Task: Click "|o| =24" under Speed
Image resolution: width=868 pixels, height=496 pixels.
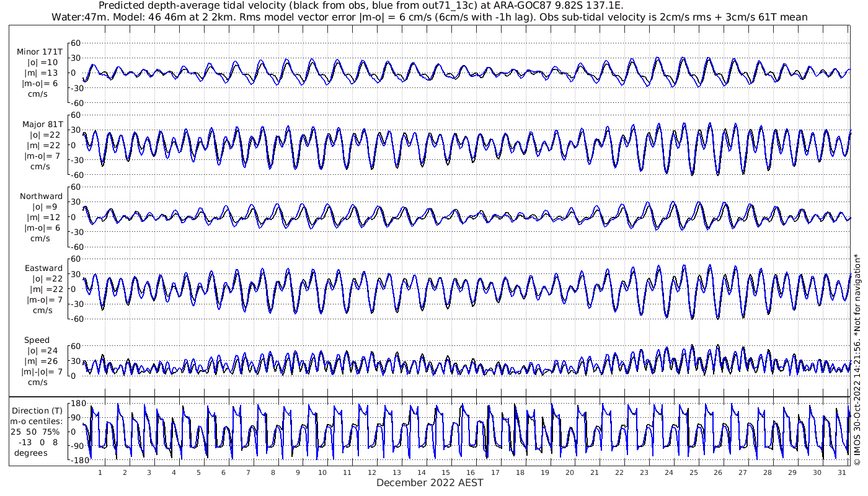Action: coord(43,351)
